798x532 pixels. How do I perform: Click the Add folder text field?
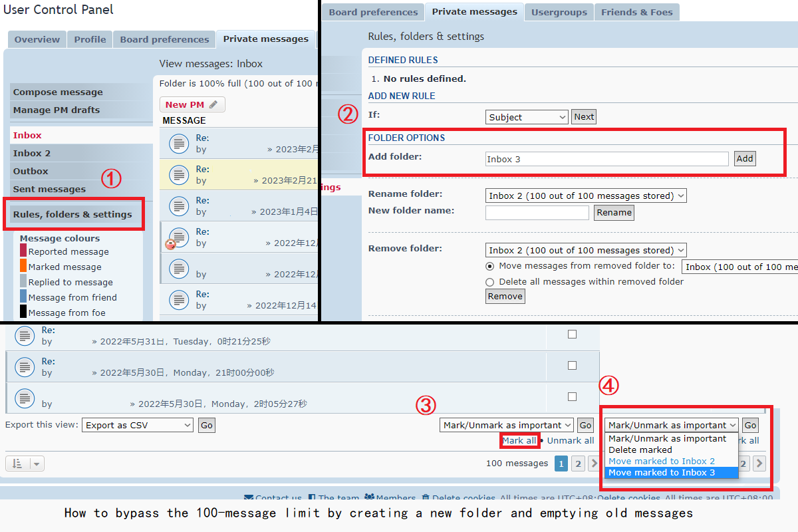[607, 159]
